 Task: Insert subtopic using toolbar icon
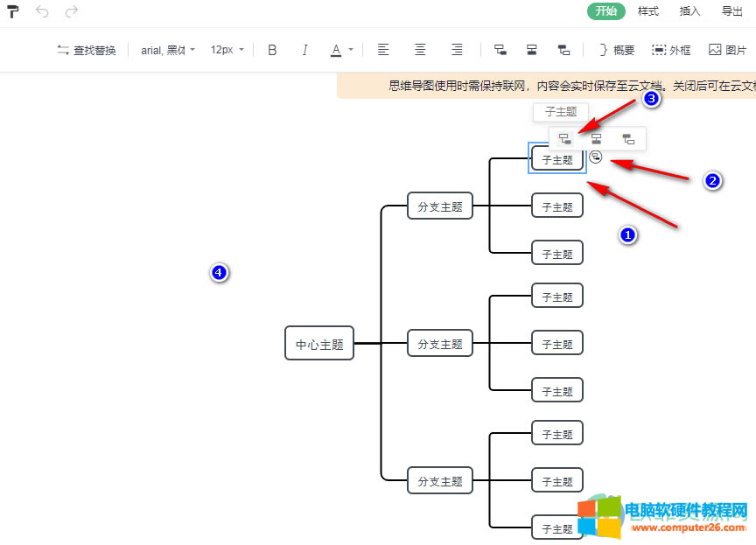tap(500, 50)
